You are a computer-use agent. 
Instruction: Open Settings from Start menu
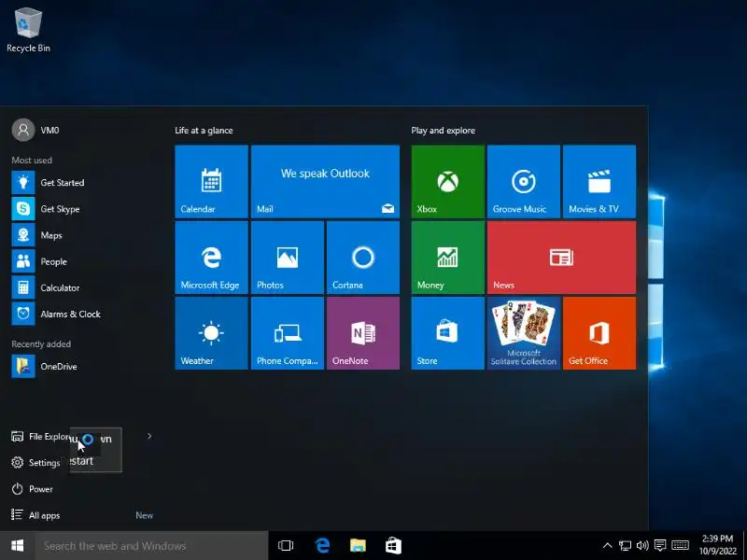[x=35, y=462]
